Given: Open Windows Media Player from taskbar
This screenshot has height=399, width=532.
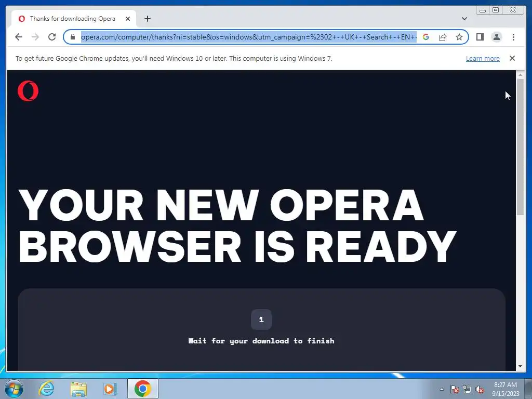Looking at the screenshot, I should (x=110, y=389).
